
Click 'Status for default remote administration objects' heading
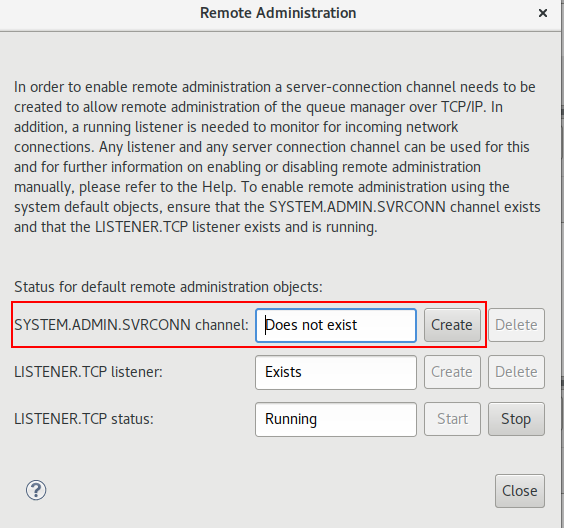tap(168, 287)
